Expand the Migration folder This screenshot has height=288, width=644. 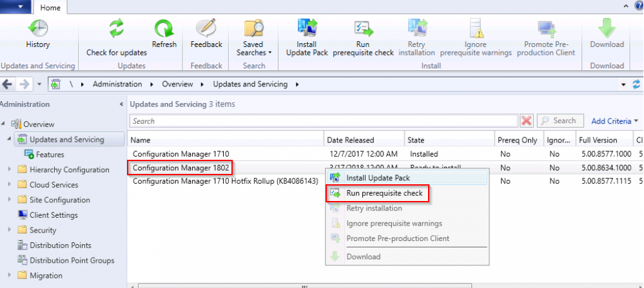pos(10,275)
